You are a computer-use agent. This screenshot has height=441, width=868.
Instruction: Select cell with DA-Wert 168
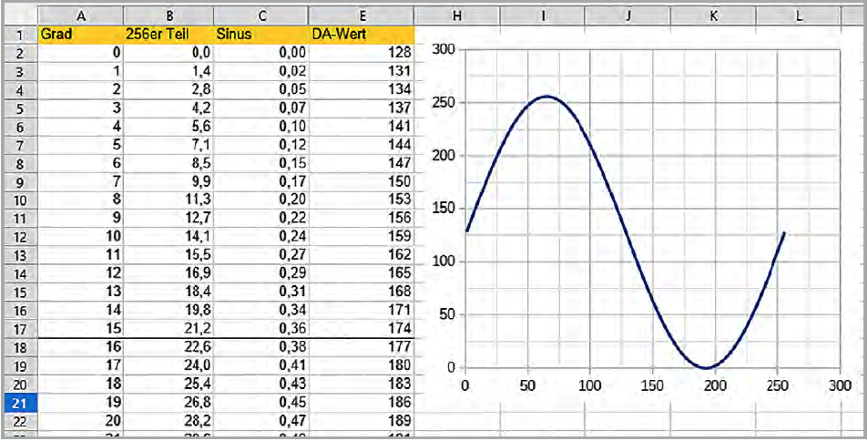point(362,292)
